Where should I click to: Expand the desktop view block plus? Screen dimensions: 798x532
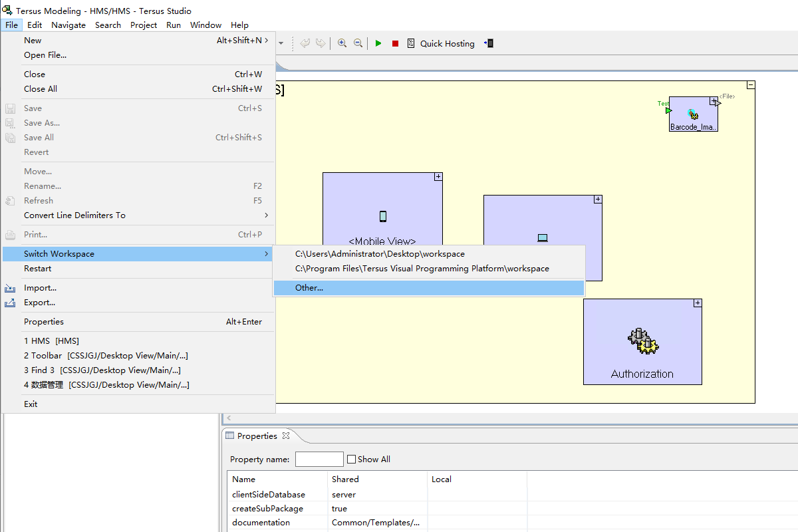(x=598, y=199)
